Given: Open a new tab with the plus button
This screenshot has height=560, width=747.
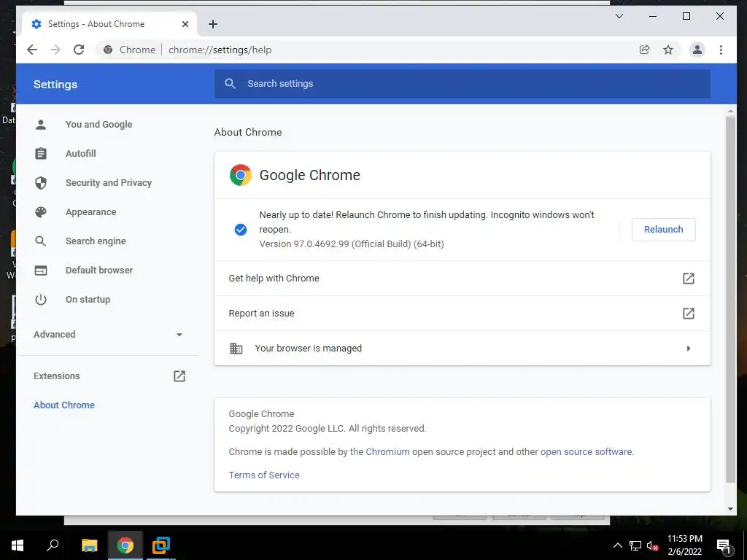Looking at the screenshot, I should point(213,24).
